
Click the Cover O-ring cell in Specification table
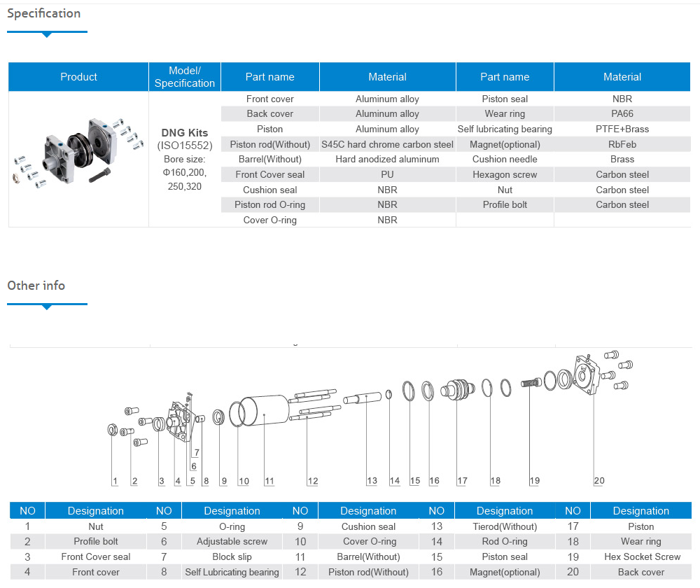270,220
